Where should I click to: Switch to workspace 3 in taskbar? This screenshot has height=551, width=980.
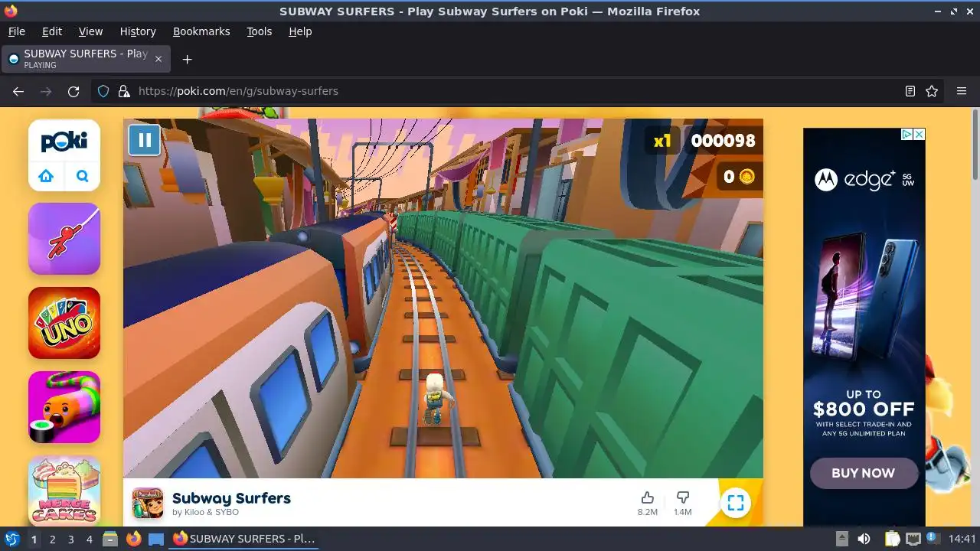(x=70, y=539)
